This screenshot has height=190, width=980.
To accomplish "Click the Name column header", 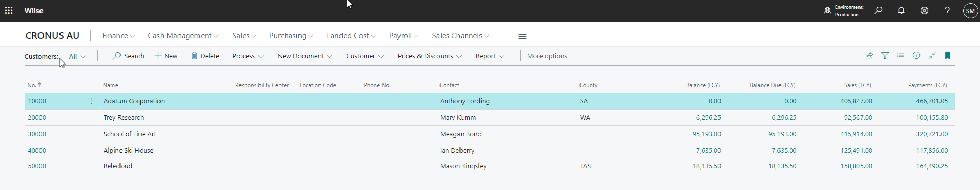I will [111, 85].
